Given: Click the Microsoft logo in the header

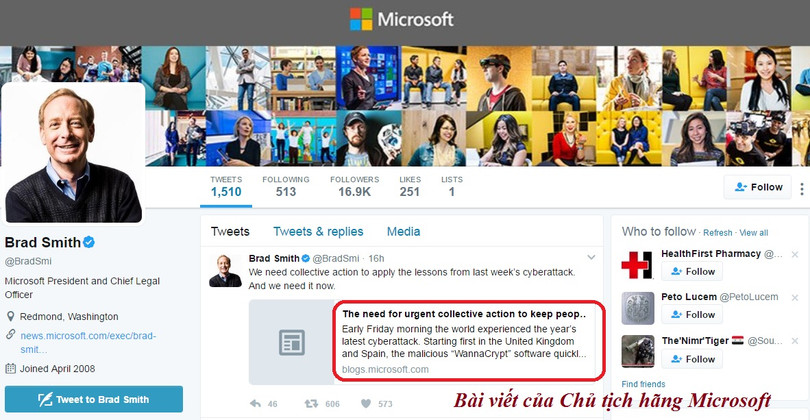Looking at the screenshot, I should click(x=401, y=19).
